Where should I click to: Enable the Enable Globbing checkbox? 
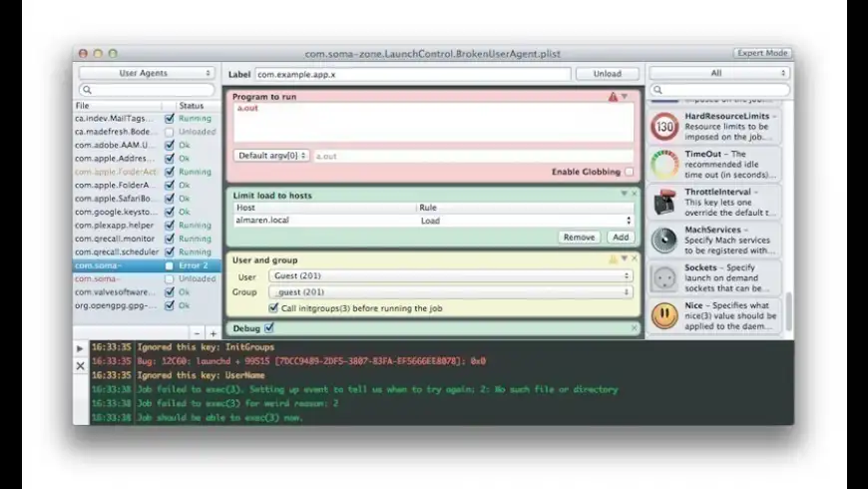pos(629,172)
